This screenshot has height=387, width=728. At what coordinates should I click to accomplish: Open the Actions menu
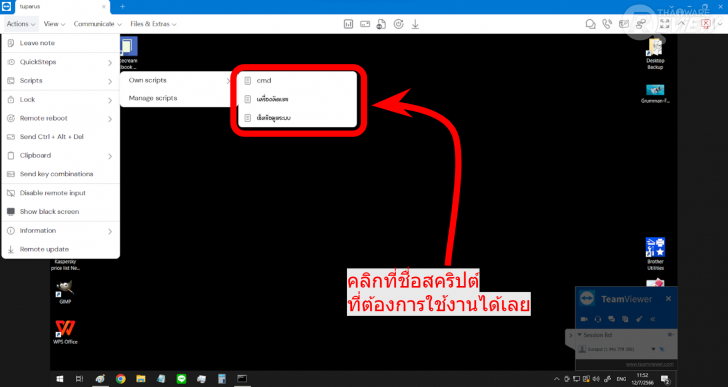click(20, 24)
